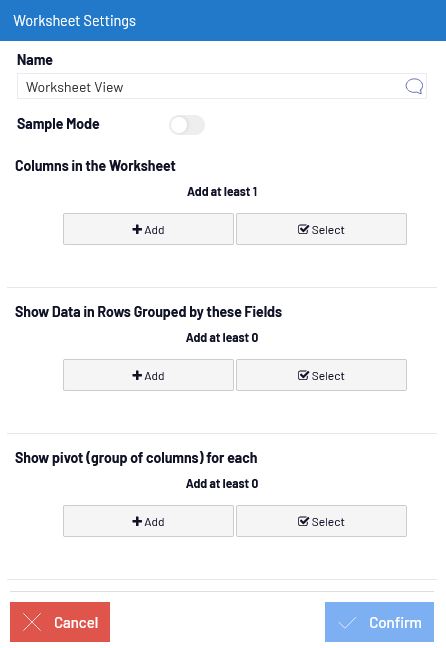Add a column to the worksheet
Viewport: 446px width, 648px height.
[x=148, y=229]
